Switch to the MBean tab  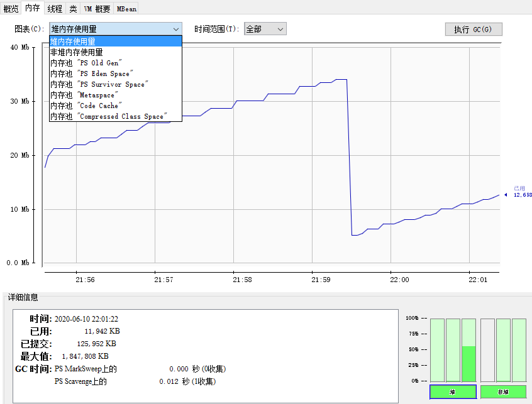126,8
